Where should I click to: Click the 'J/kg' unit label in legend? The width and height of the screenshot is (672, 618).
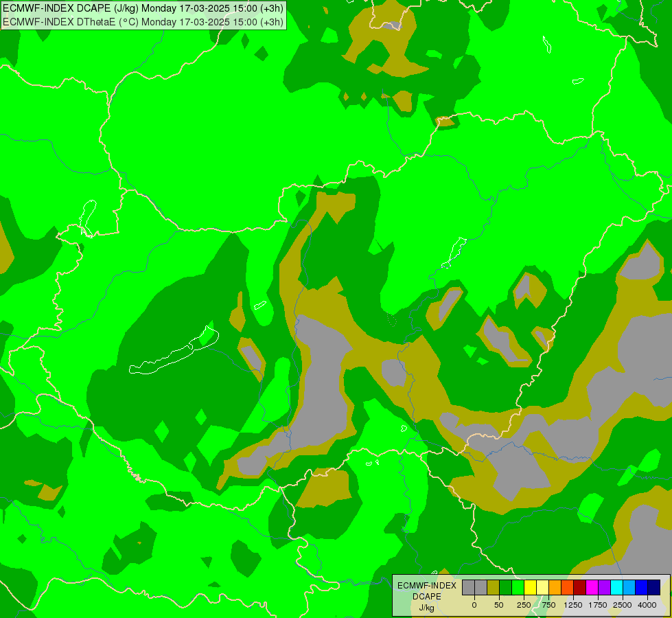[426, 608]
